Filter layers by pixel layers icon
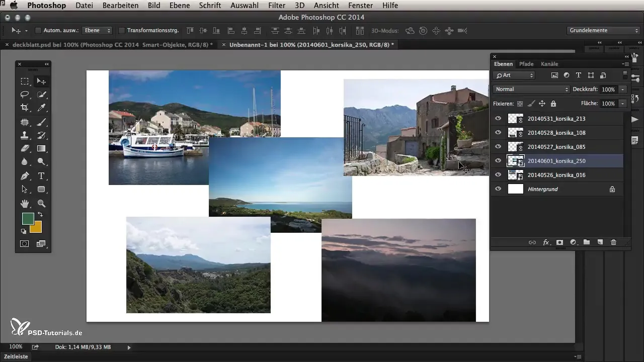This screenshot has width=644, height=362. click(x=554, y=75)
